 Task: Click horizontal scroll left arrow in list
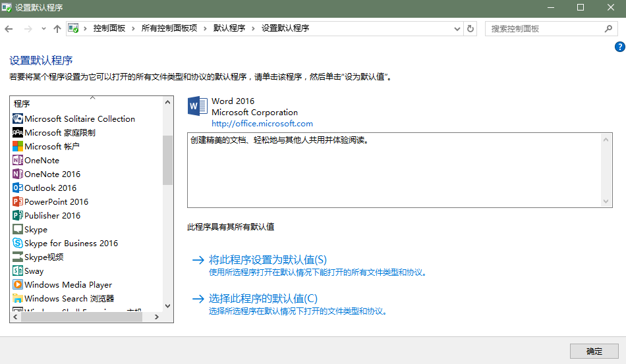coord(15,317)
